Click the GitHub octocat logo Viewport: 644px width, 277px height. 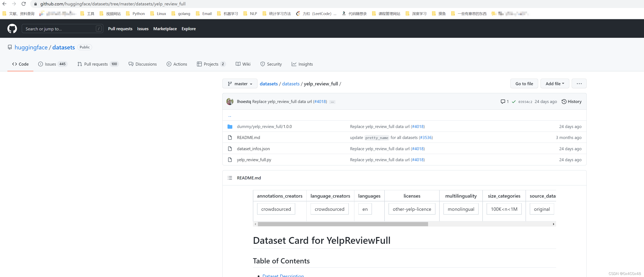tap(12, 29)
